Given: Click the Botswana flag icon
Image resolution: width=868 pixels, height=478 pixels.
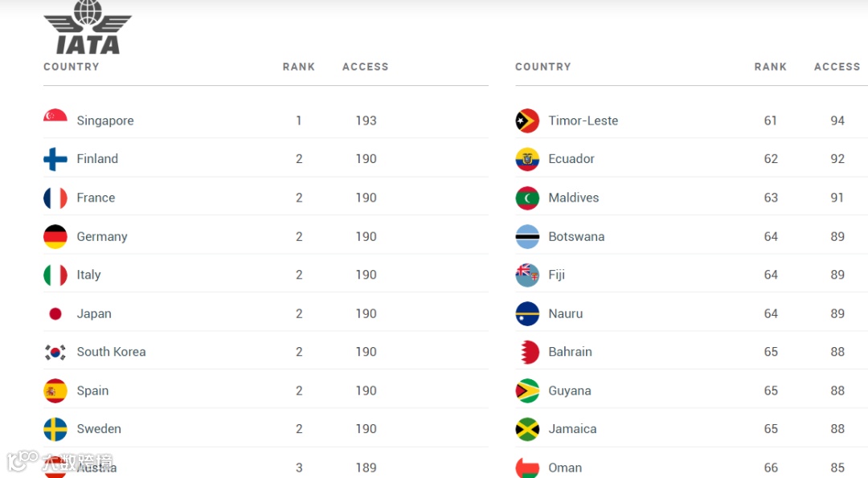Looking at the screenshot, I should pos(527,236).
